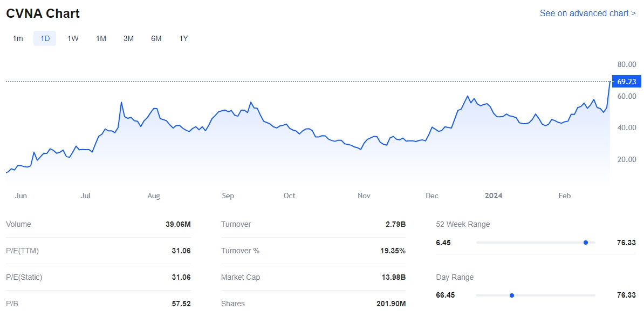Click the 80.00 price axis label
The height and width of the screenshot is (323, 644).
pos(627,64)
